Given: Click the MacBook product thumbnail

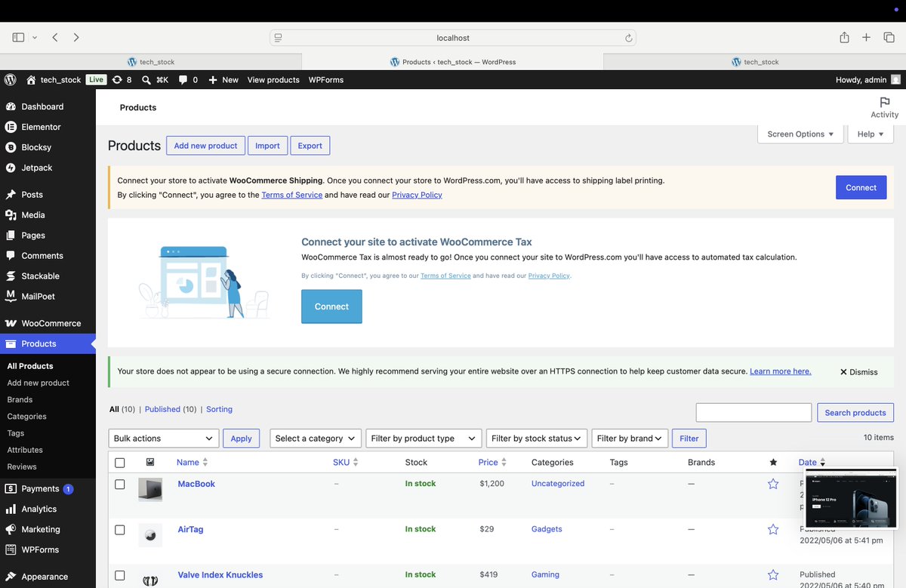Looking at the screenshot, I should point(150,490).
